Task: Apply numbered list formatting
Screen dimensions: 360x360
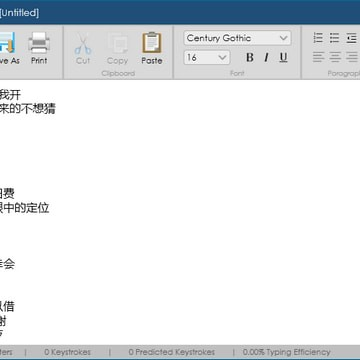Action: (318, 38)
